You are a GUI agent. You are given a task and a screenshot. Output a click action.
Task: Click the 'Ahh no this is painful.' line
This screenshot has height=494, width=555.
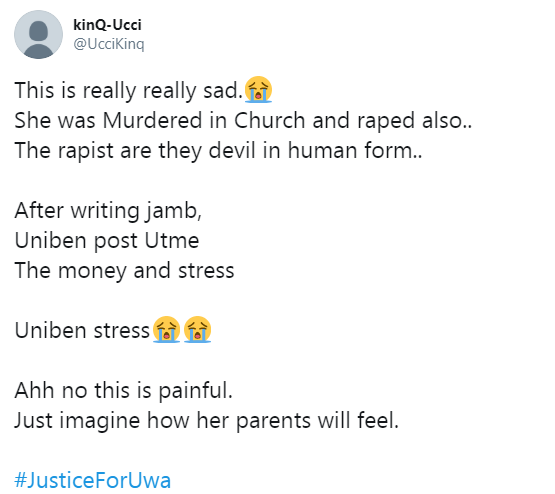tap(124, 391)
